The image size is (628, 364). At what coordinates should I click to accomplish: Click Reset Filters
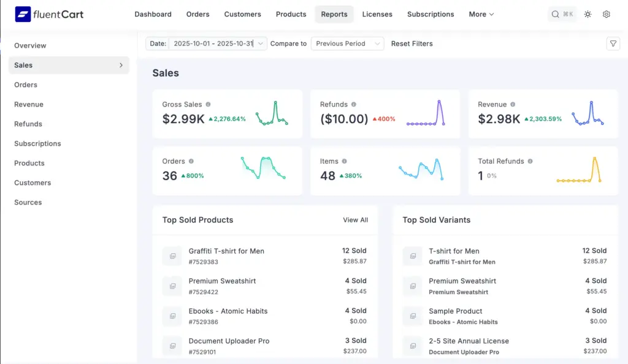coord(412,44)
